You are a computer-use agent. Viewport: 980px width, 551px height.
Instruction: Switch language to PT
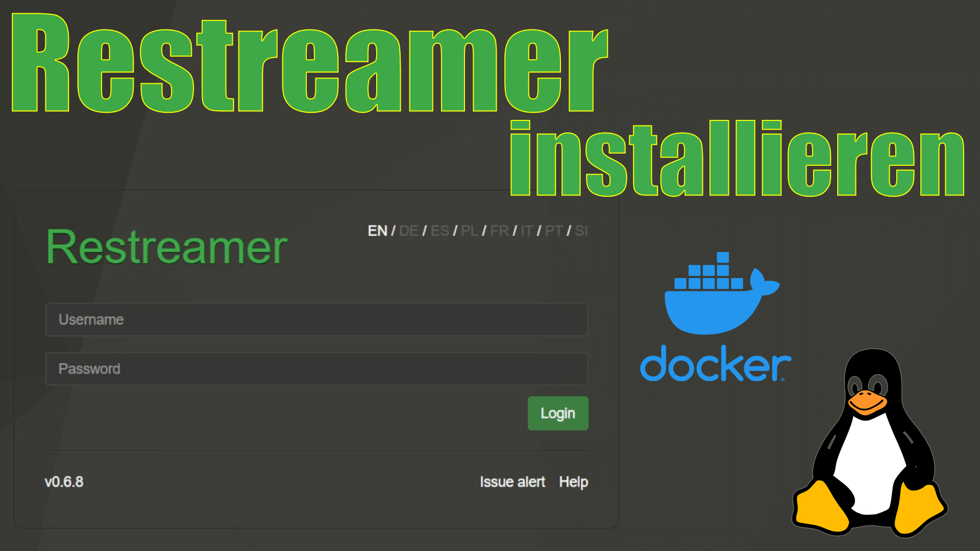click(554, 231)
